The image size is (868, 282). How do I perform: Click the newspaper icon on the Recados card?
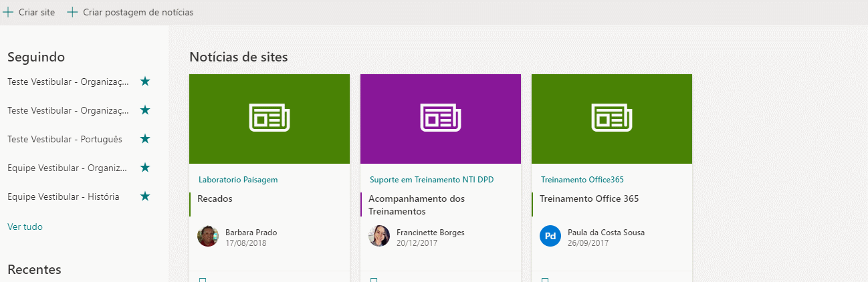(x=269, y=118)
